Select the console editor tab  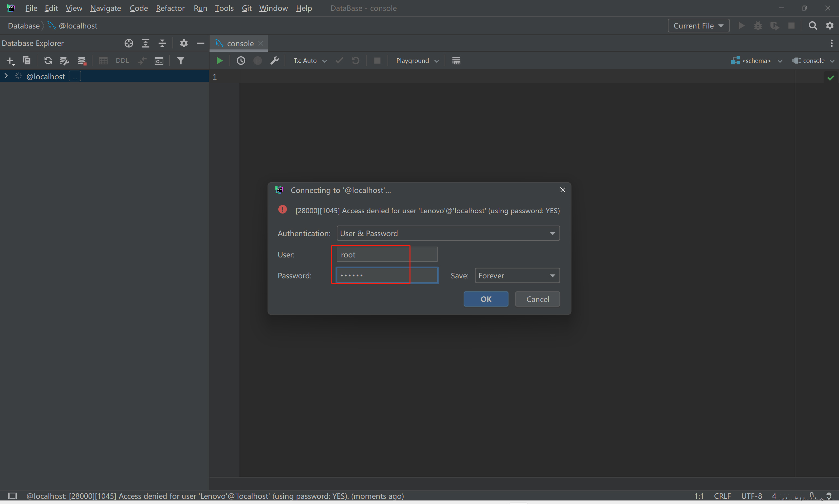240,44
